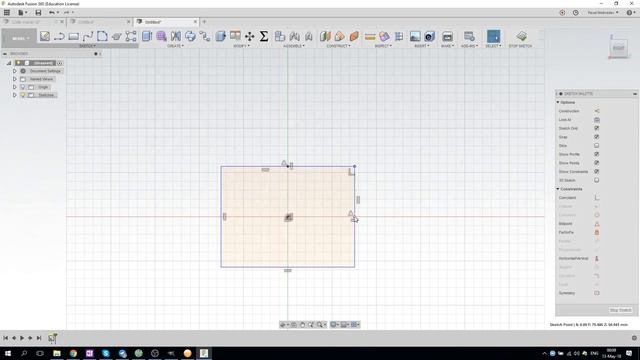Click the Extrude tool in Create group
The height and width of the screenshot is (360, 640).
[147, 36]
